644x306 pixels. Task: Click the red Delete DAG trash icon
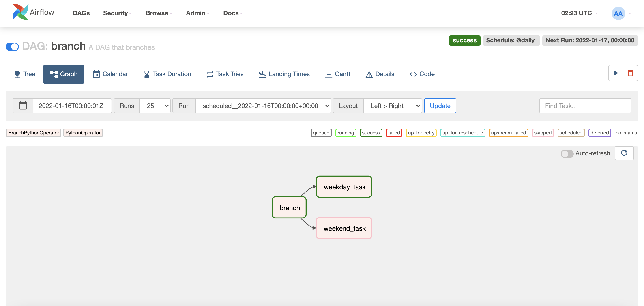630,73
